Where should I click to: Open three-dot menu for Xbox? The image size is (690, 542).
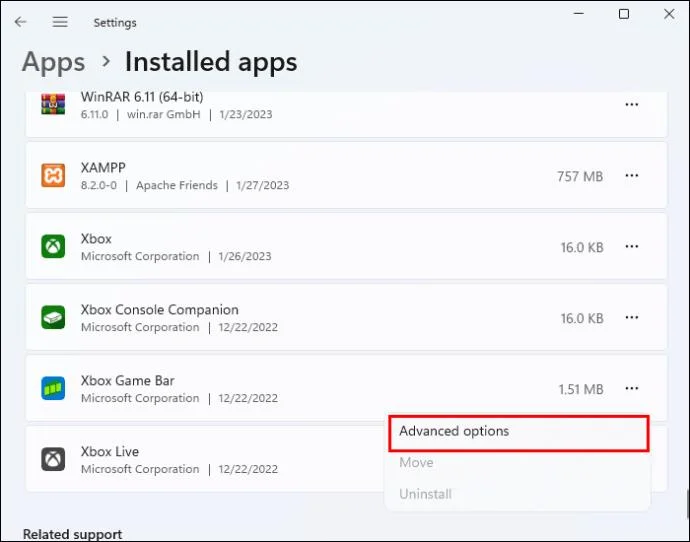tap(632, 246)
